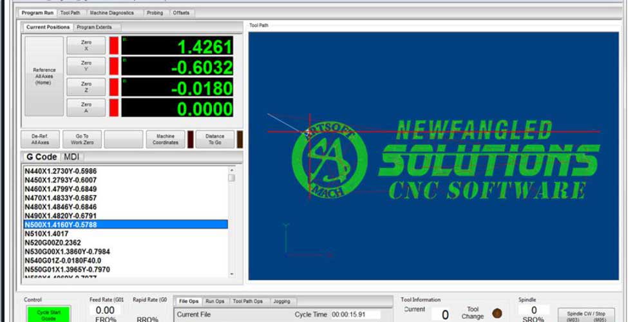Screen dimensions: 644x322
Task: Open the File Ops tab
Action: point(188,301)
